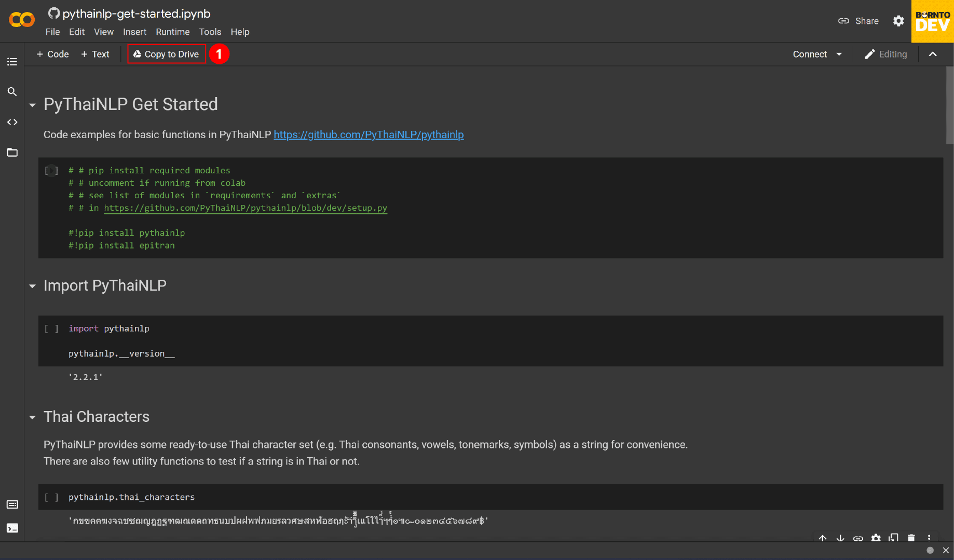Open the setup.py GitHub link in code
Screen dimensions: 954x560
click(x=246, y=208)
